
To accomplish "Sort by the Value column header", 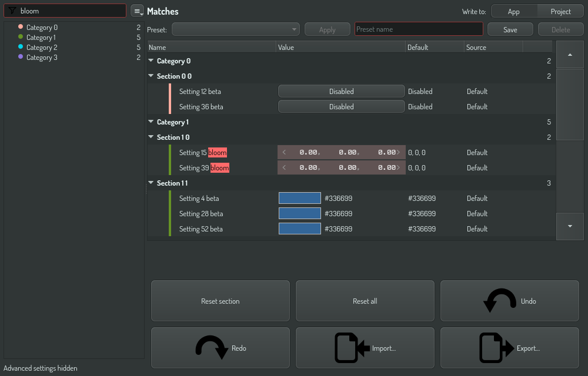I will click(341, 47).
